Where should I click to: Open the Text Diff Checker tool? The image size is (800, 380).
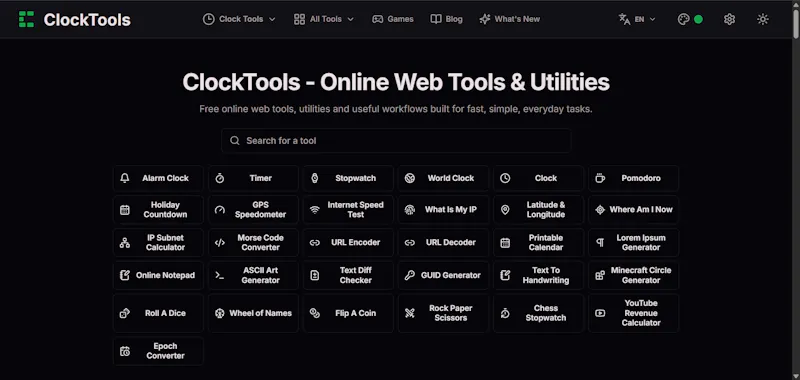click(348, 275)
